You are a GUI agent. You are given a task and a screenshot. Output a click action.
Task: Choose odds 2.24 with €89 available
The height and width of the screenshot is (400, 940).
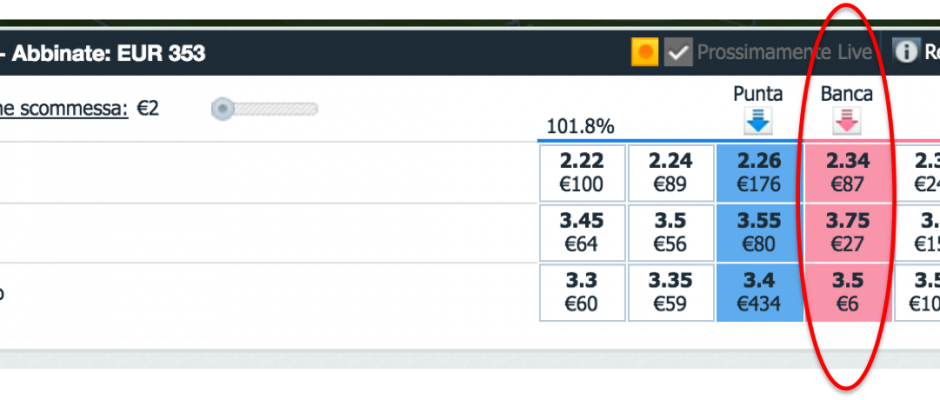pos(671,173)
